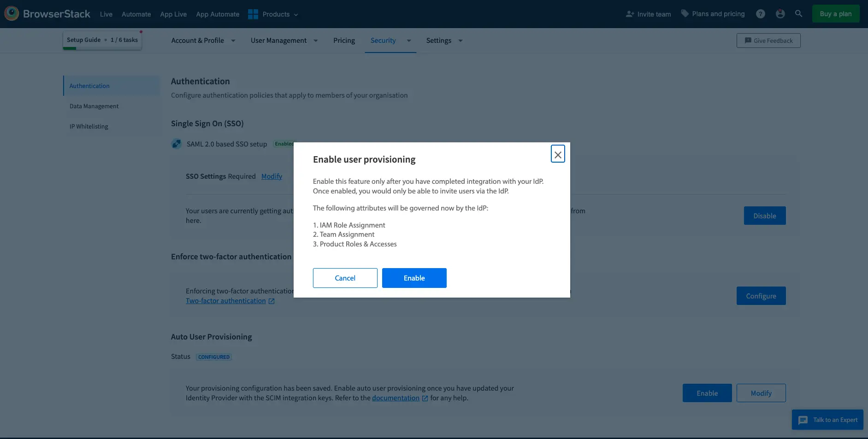Open the user account avatar icon
Viewport: 868px width, 439px height.
(x=780, y=14)
